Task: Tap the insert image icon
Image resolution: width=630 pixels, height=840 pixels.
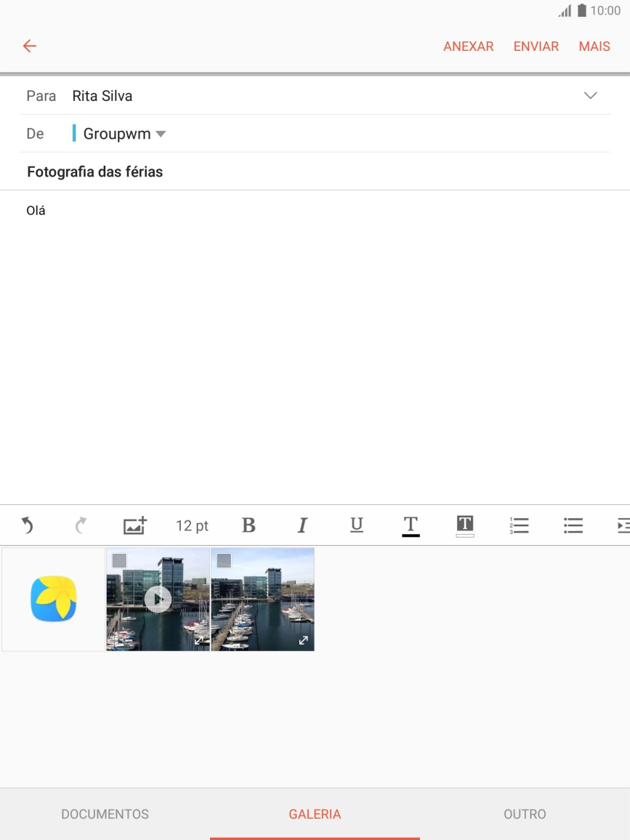Action: (x=134, y=525)
